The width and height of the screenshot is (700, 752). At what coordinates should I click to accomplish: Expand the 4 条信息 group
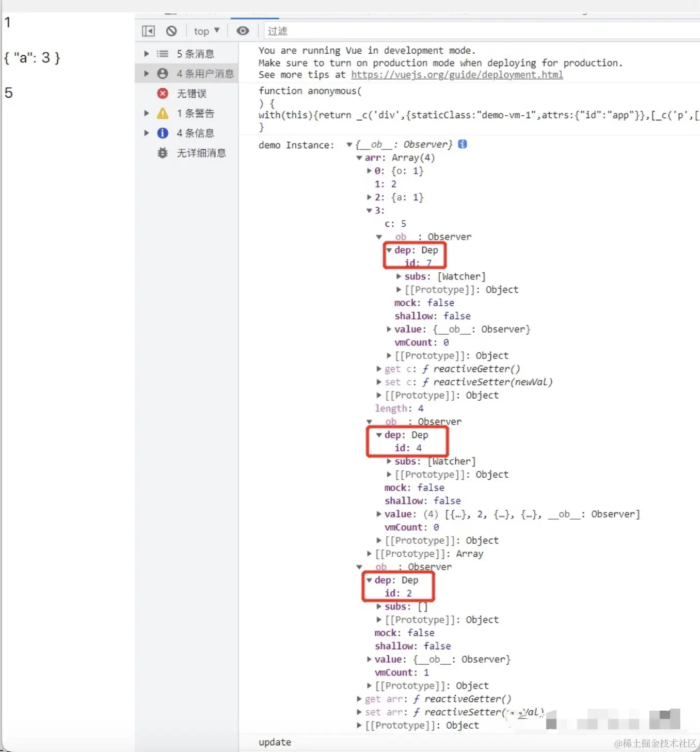147,133
